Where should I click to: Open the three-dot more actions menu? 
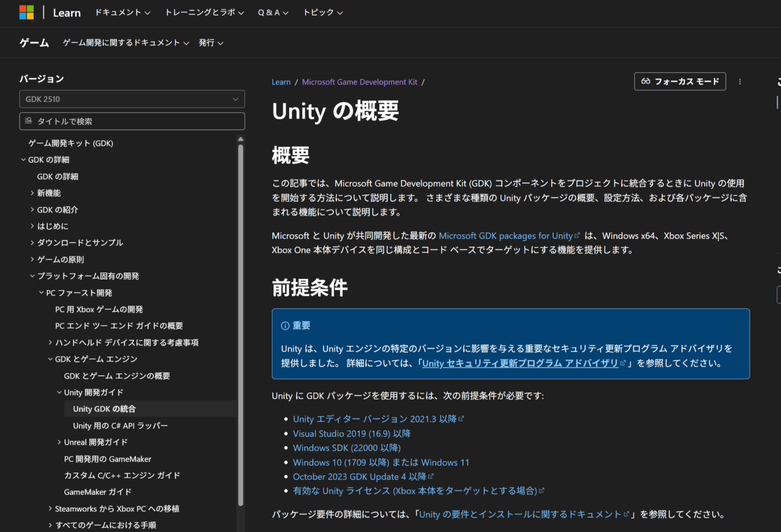[740, 82]
